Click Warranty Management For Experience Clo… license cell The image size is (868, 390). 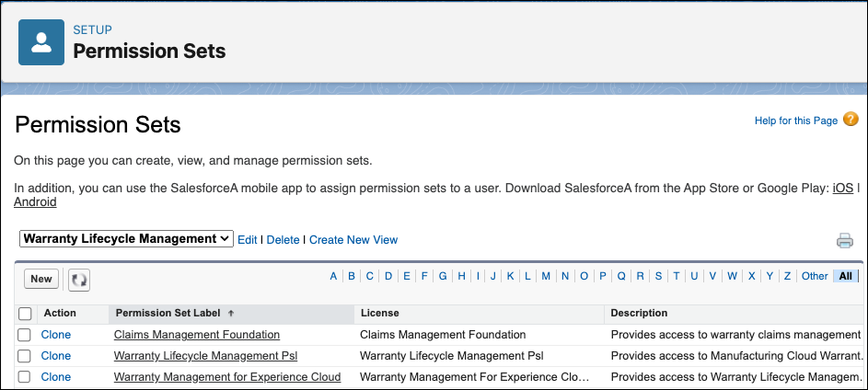(474, 377)
